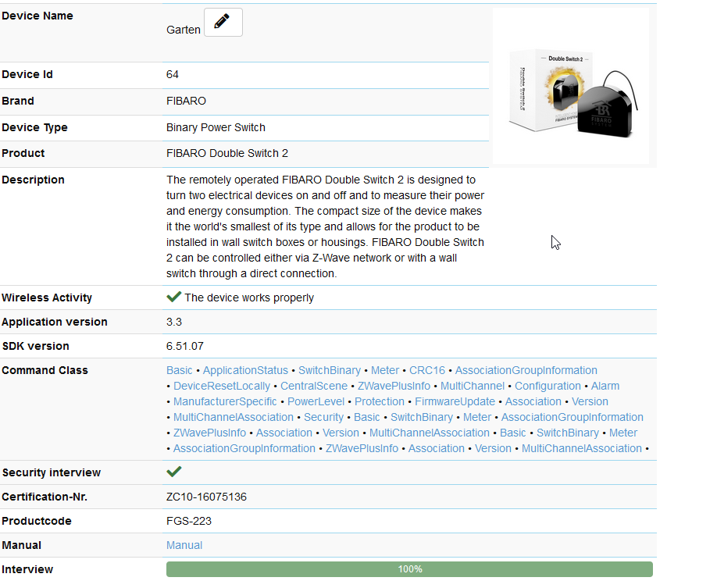717x588 pixels.
Task: Open the FIBARO Double Switch 2 product image
Action: pyautogui.click(x=571, y=86)
